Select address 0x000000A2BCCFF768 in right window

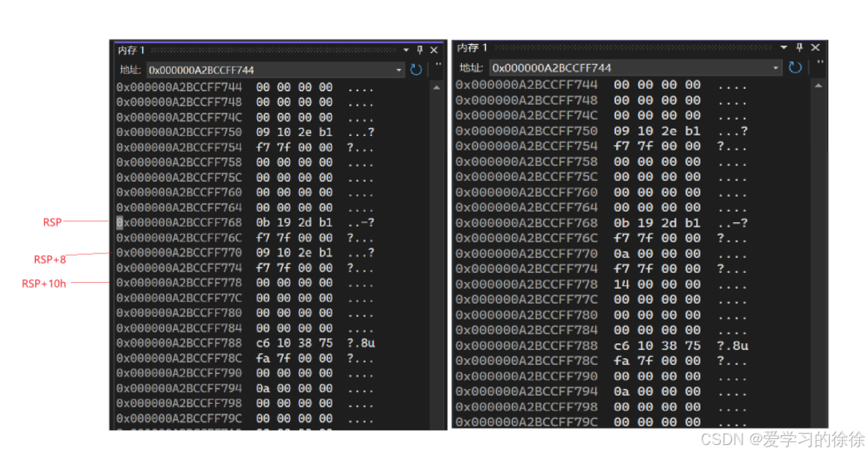pos(526,223)
